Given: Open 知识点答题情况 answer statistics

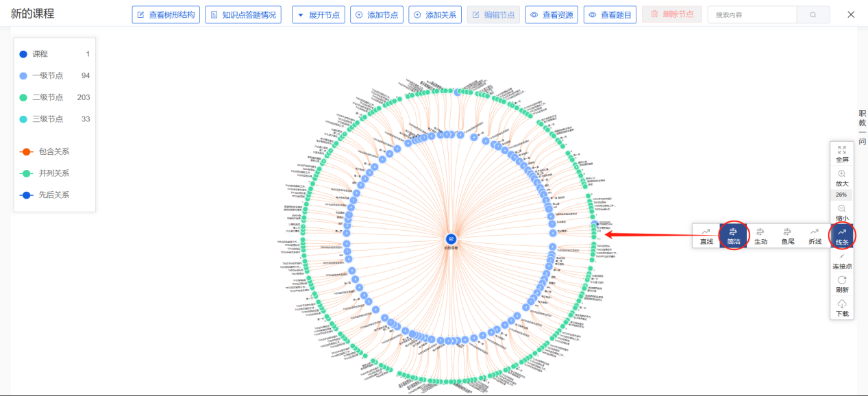Looking at the screenshot, I should tap(243, 14).
